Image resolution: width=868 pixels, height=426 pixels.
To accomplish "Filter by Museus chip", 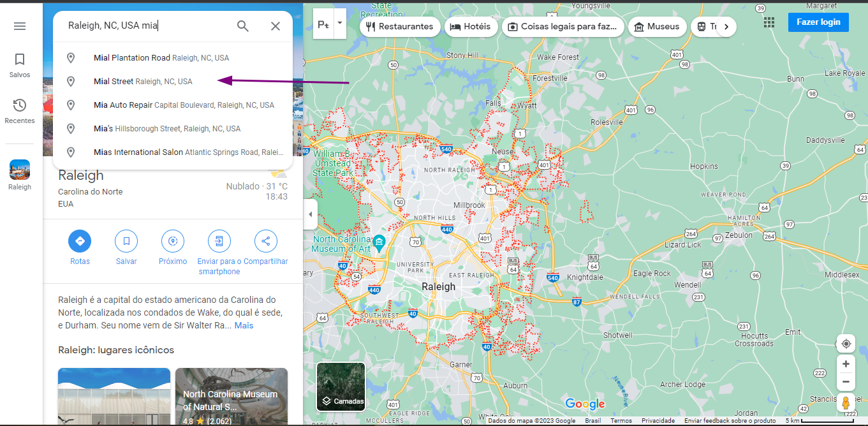I will [658, 26].
